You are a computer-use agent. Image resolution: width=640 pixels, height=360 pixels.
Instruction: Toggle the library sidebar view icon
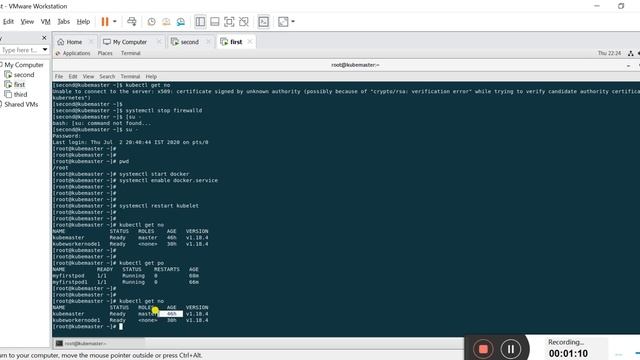click(200, 22)
